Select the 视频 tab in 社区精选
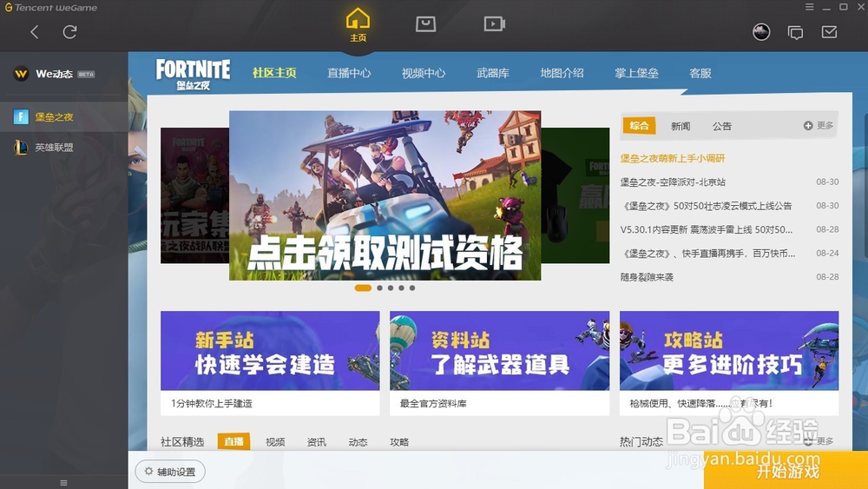The image size is (868, 489). [275, 442]
